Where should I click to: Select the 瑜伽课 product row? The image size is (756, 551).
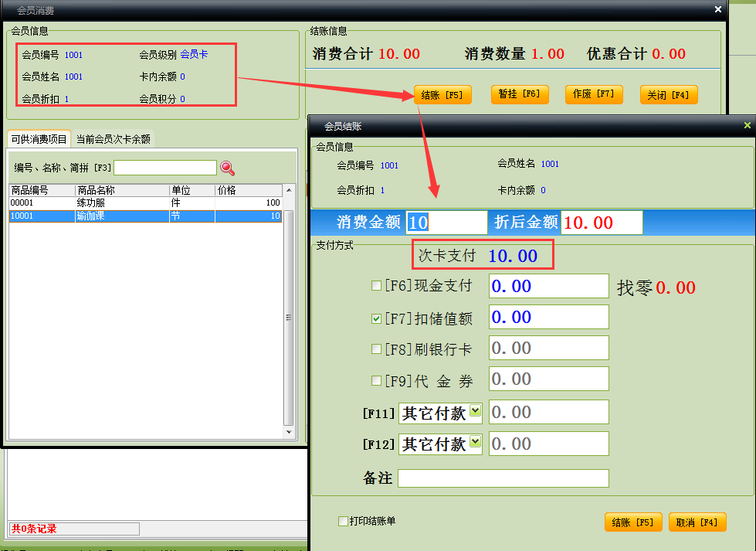pos(145,216)
